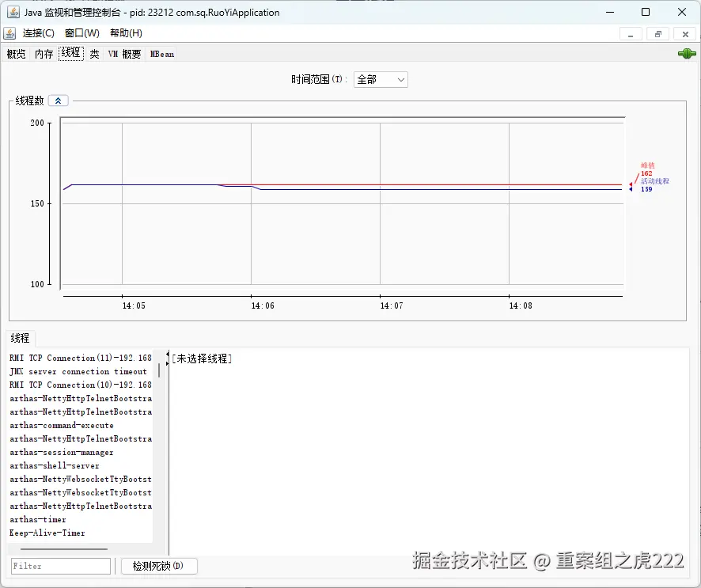
Task: Switch to the VM 概要 tab
Action: [124, 54]
